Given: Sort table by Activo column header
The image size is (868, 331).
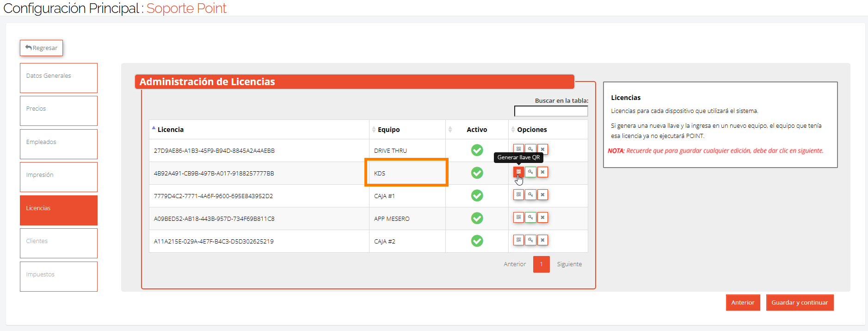Looking at the screenshot, I should [477, 130].
